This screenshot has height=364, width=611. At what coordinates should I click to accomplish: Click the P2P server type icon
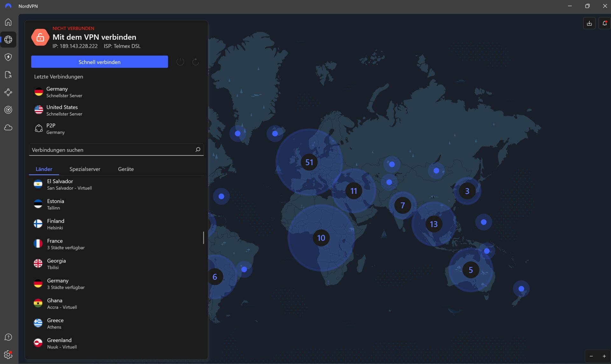(x=39, y=128)
